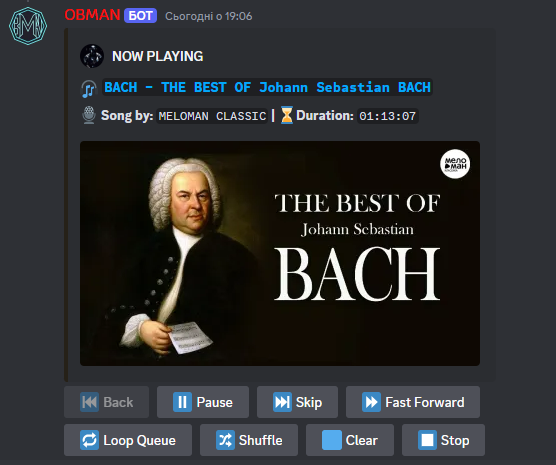556x465 pixels.
Task: Click the greyed-out Back button
Action: 106,402
